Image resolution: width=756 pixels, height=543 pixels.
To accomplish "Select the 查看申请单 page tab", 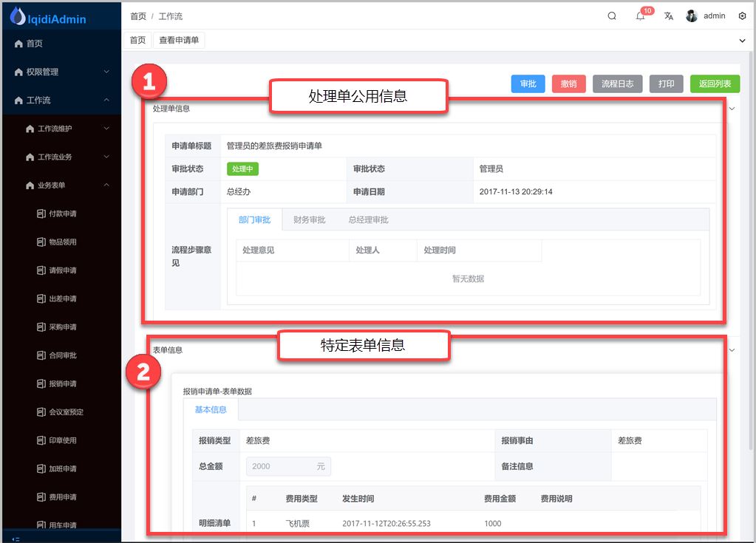I will (x=179, y=40).
